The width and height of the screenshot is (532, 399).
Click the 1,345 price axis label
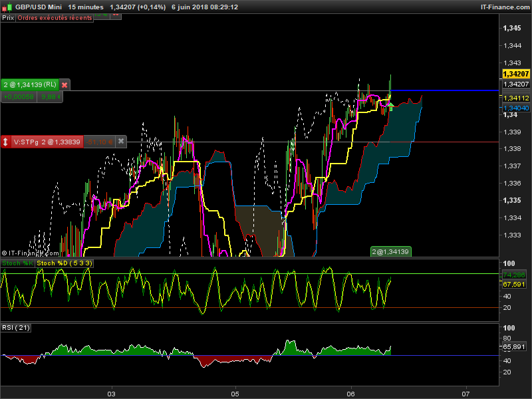[512, 28]
